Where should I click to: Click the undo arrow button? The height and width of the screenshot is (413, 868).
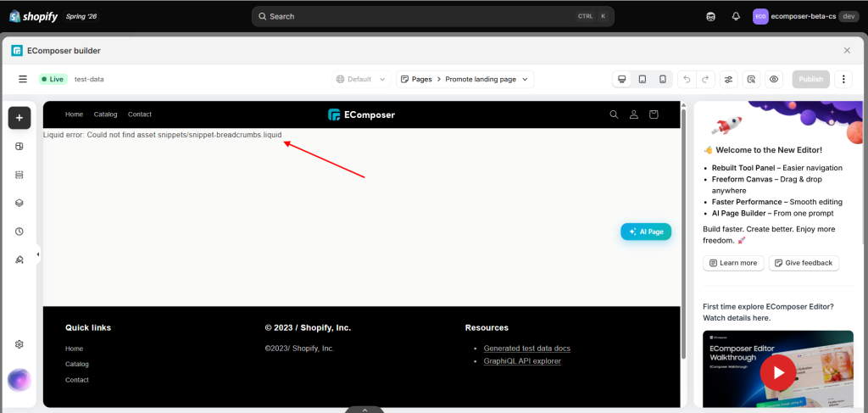687,79
